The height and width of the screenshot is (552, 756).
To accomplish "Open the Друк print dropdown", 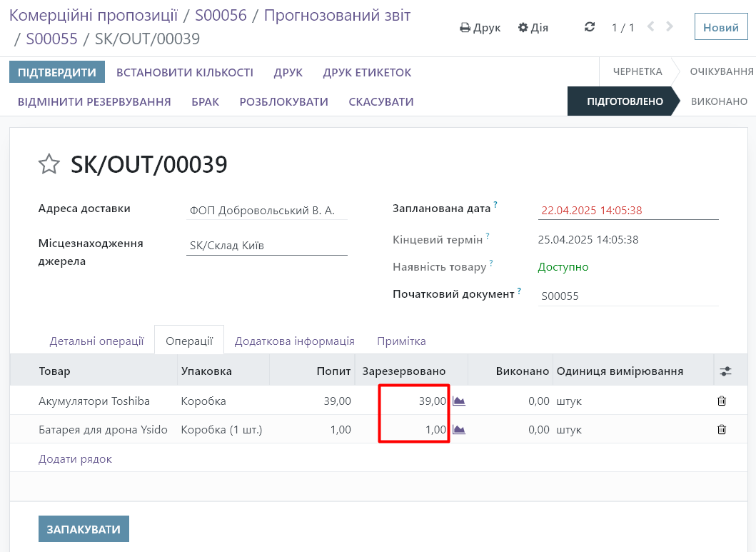I will coord(480,28).
